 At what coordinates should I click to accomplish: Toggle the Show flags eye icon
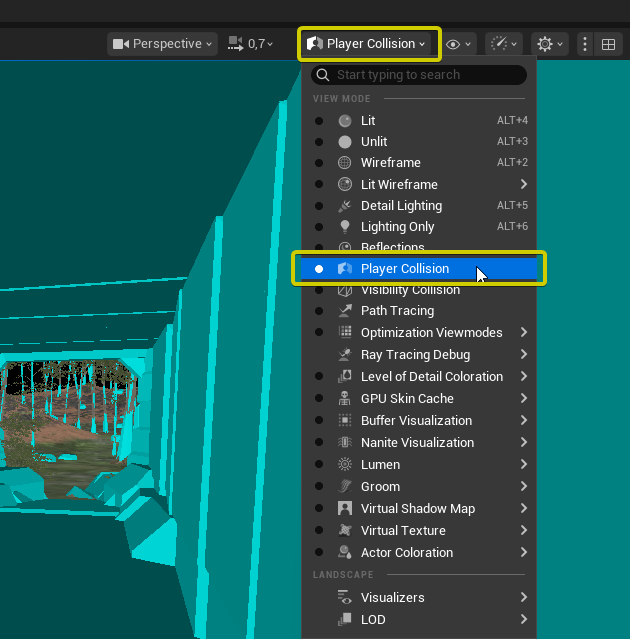coord(458,44)
